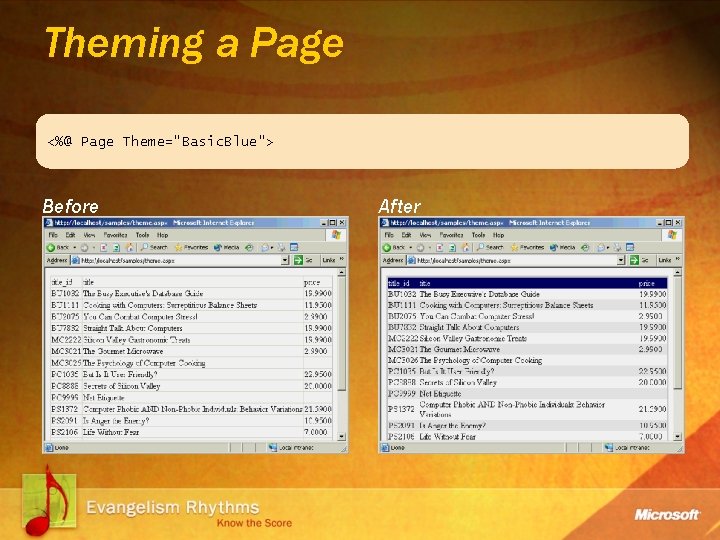Open Help menu in the After window
This screenshot has width=720, height=540.
point(499,235)
